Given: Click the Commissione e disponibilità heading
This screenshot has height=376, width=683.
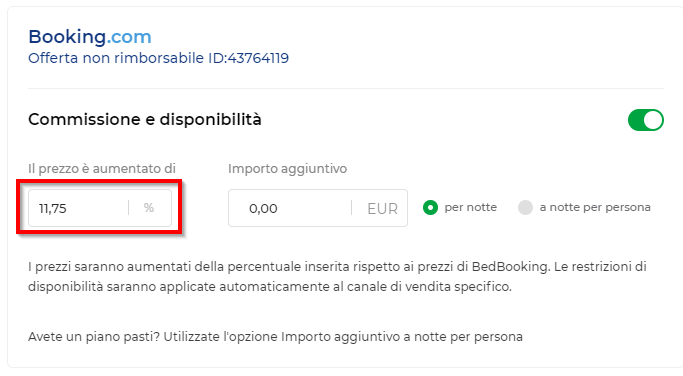Looking at the screenshot, I should 145,119.
